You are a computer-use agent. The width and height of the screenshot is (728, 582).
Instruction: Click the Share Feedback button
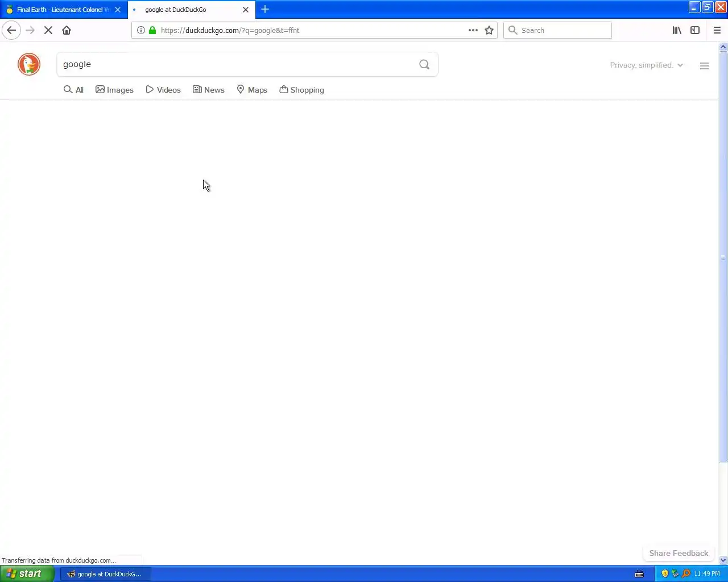point(679,554)
